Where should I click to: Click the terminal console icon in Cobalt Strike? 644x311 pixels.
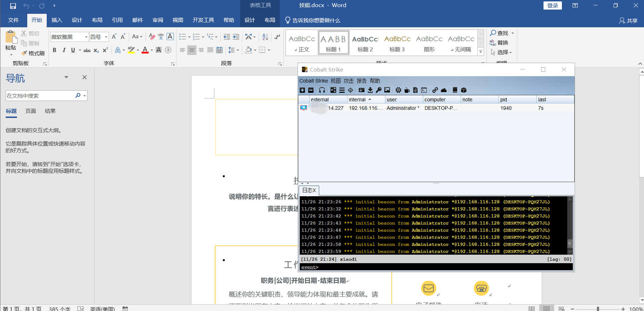[x=424, y=90]
